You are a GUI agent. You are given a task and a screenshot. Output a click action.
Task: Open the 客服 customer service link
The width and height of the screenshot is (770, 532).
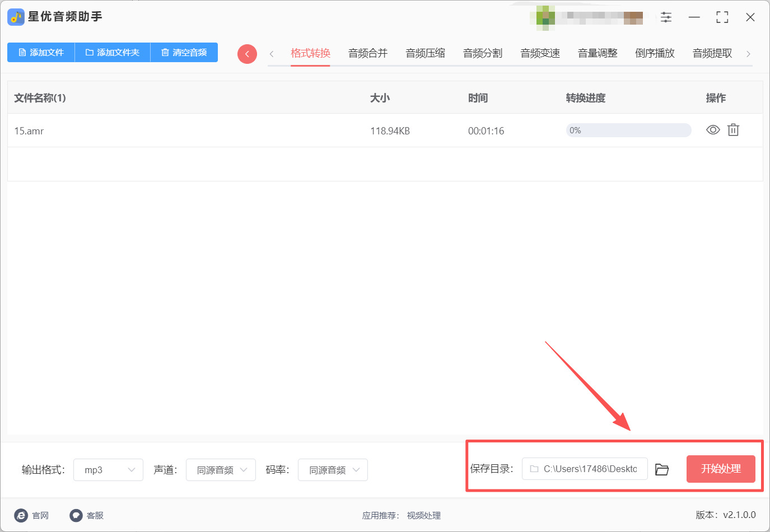coord(87,515)
